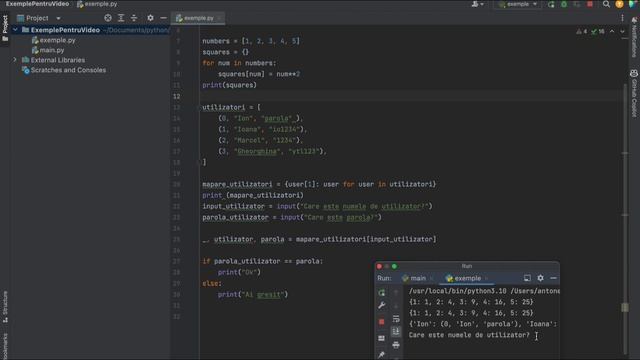Select Scratches and Consoles in the Project tree
The width and height of the screenshot is (640, 360).
(64, 70)
